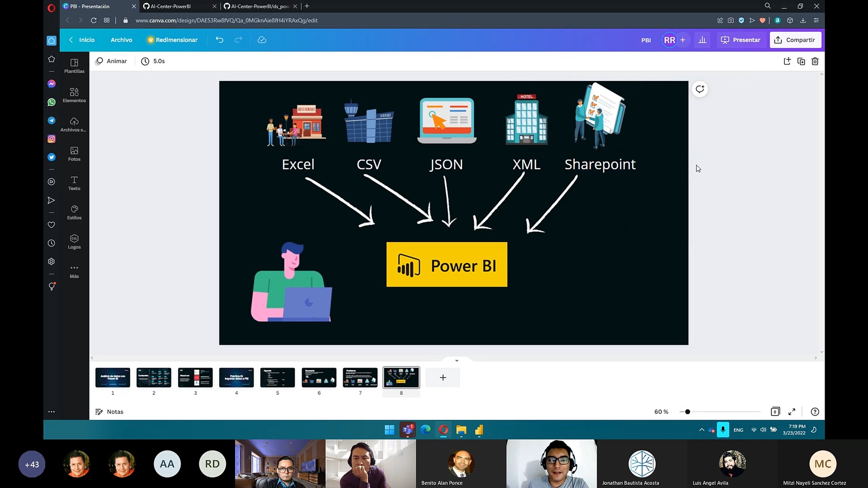Click the Animar button
The height and width of the screenshot is (488, 868).
111,61
